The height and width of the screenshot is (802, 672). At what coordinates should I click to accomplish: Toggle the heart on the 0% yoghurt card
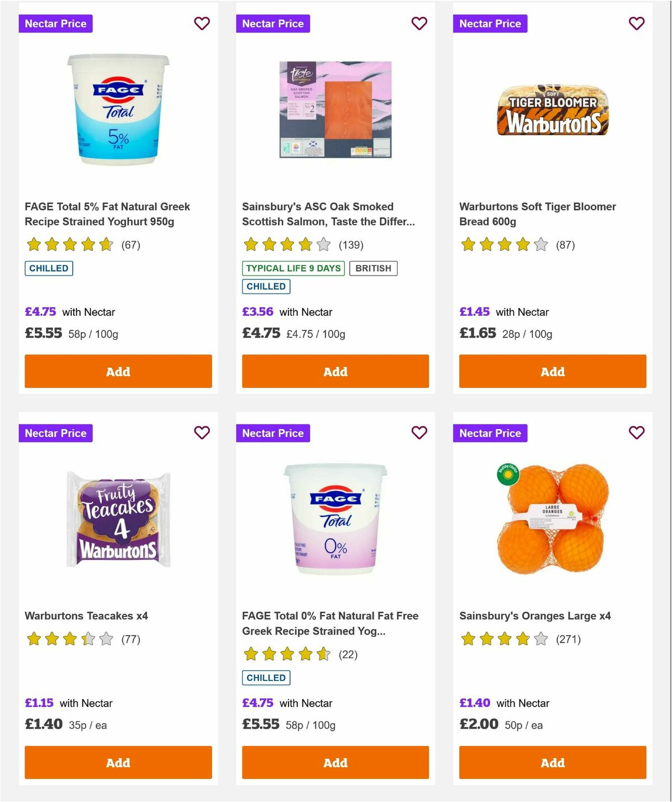pos(419,433)
